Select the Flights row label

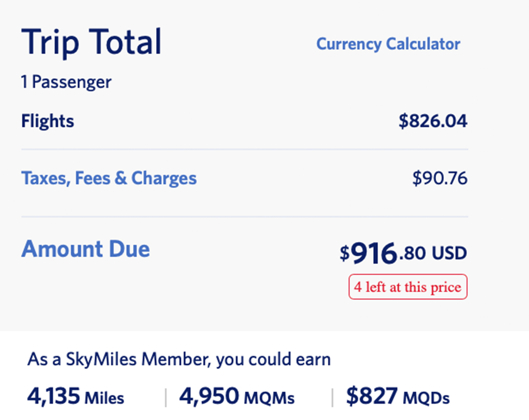[x=48, y=121]
